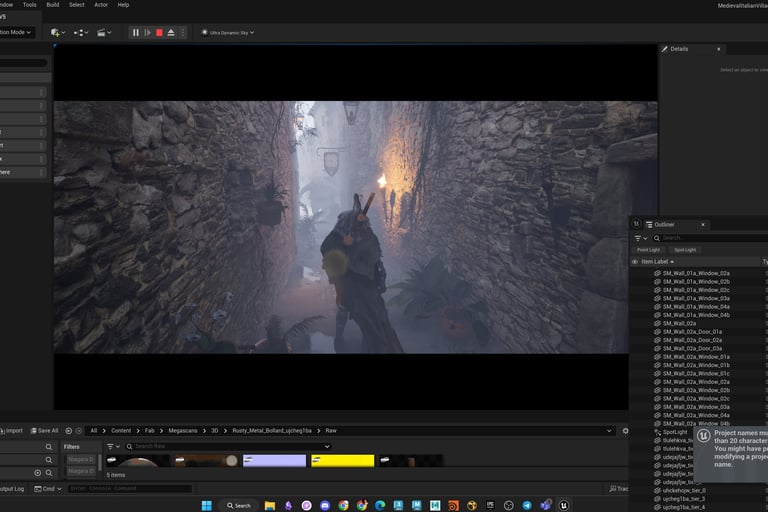Switch to the Outliner tab

click(664, 225)
